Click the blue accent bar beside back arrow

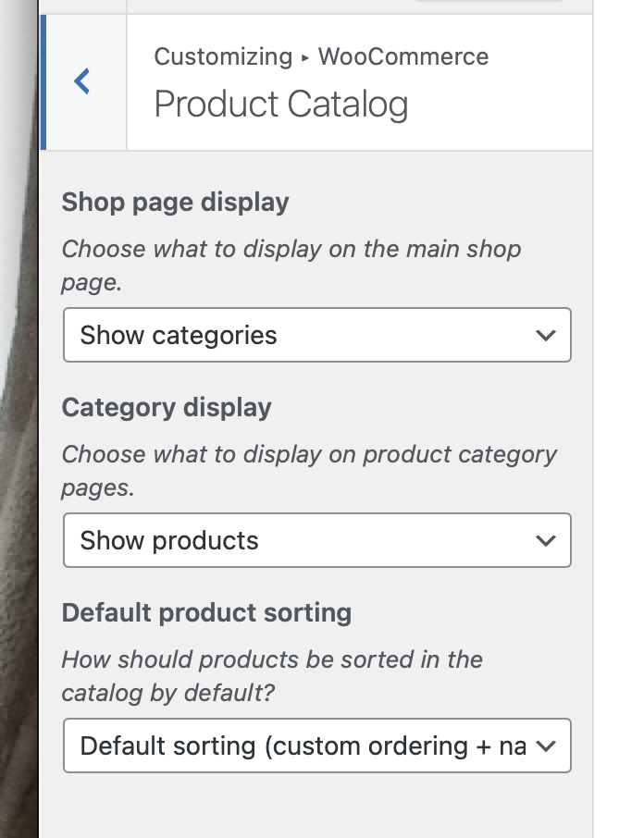[43, 81]
